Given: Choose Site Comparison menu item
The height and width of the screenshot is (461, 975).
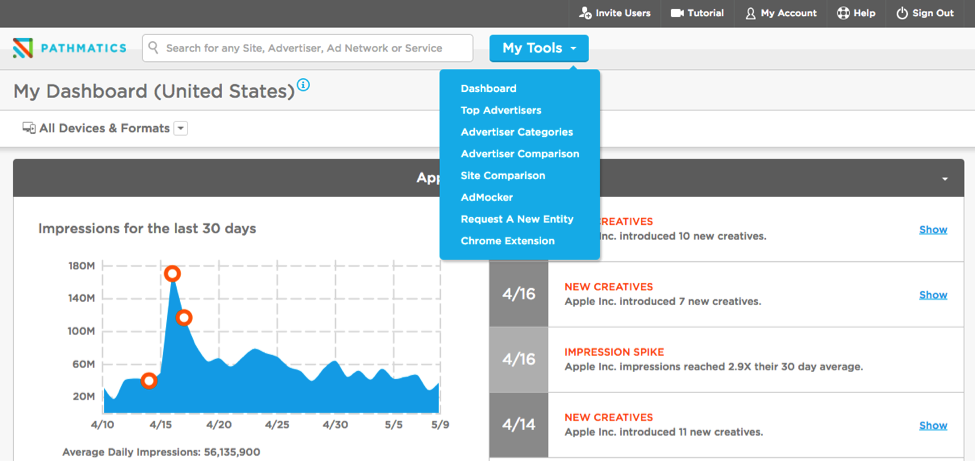Looking at the screenshot, I should [502, 175].
